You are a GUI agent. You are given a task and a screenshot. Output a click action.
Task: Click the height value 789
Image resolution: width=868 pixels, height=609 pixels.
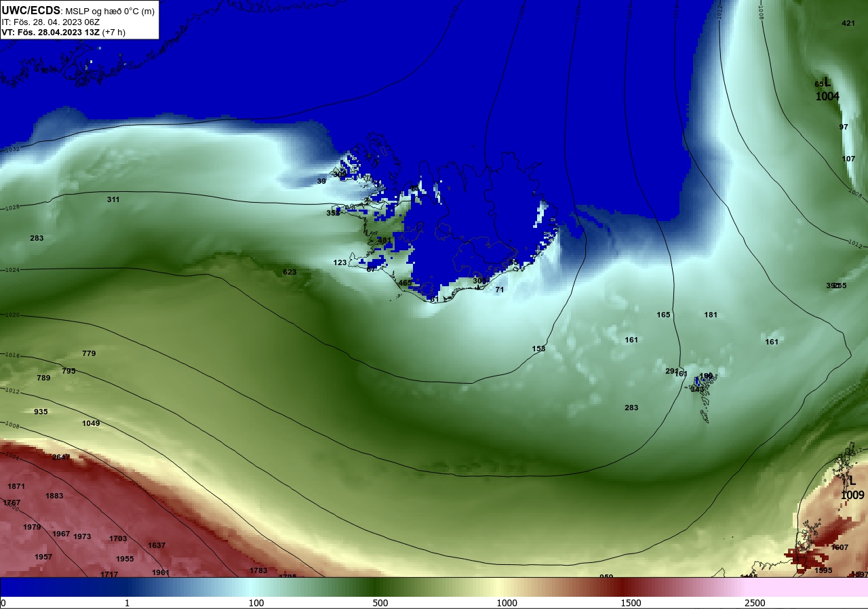click(x=43, y=378)
